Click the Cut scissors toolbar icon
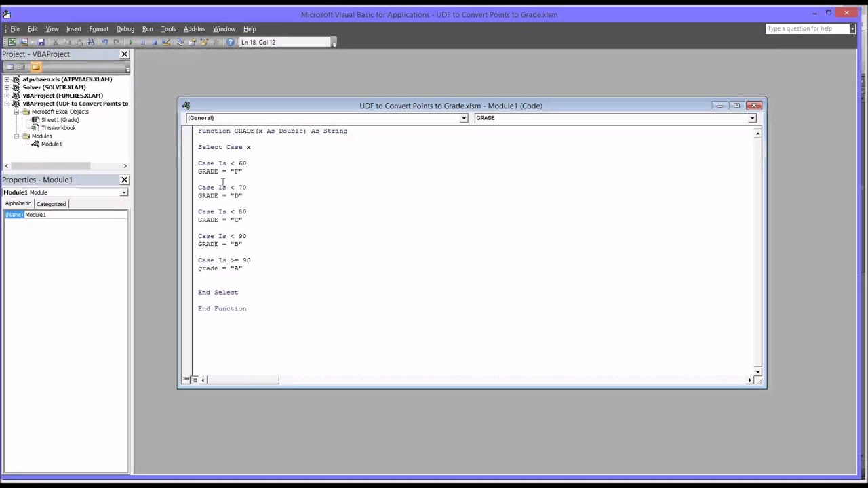The height and width of the screenshot is (488, 868). 56,42
